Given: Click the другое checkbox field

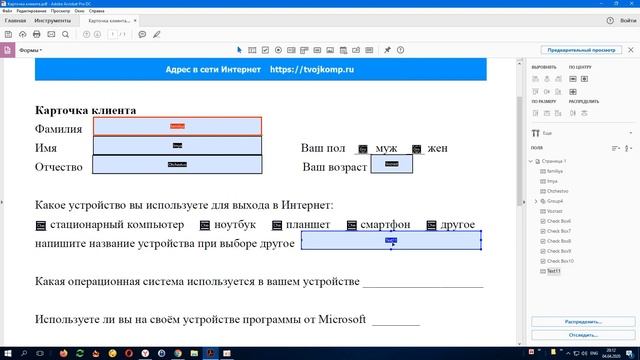Looking at the screenshot, I should (x=431, y=225).
